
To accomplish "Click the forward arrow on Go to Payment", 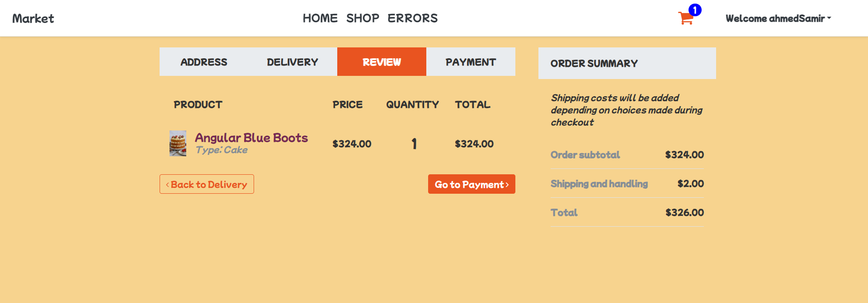I will [507, 184].
